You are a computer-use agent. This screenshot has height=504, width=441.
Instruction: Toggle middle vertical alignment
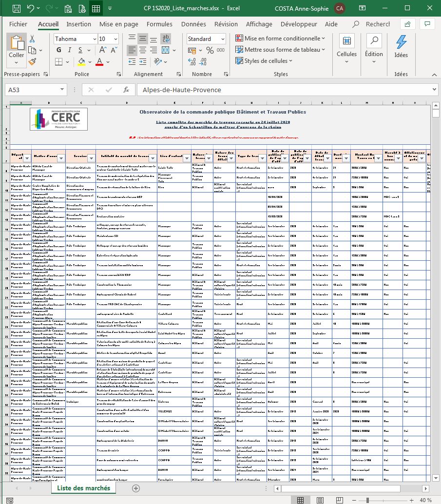pyautogui.click(x=143, y=39)
